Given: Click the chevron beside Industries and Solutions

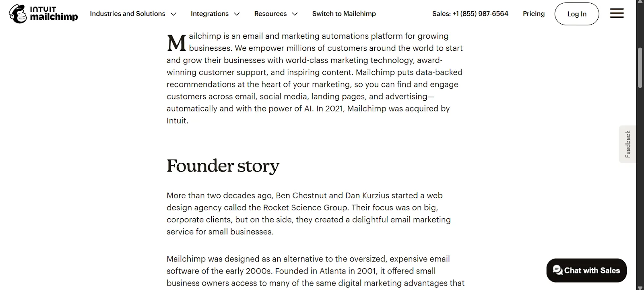Looking at the screenshot, I should (x=173, y=14).
